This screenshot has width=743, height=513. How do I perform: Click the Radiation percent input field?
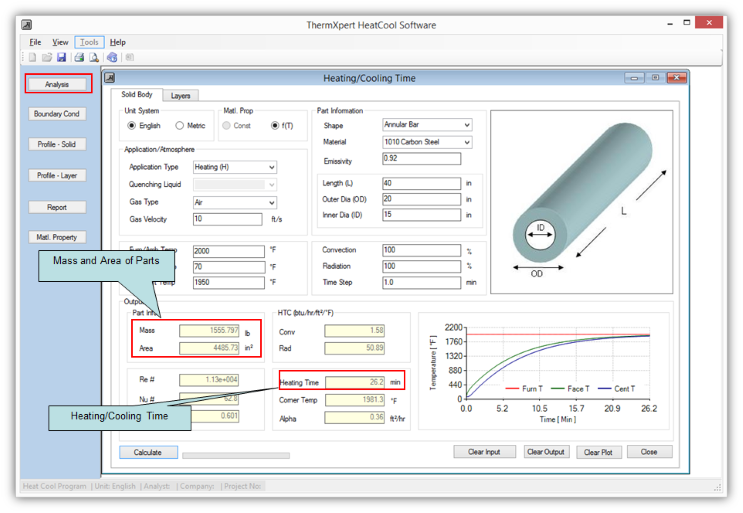(421, 266)
